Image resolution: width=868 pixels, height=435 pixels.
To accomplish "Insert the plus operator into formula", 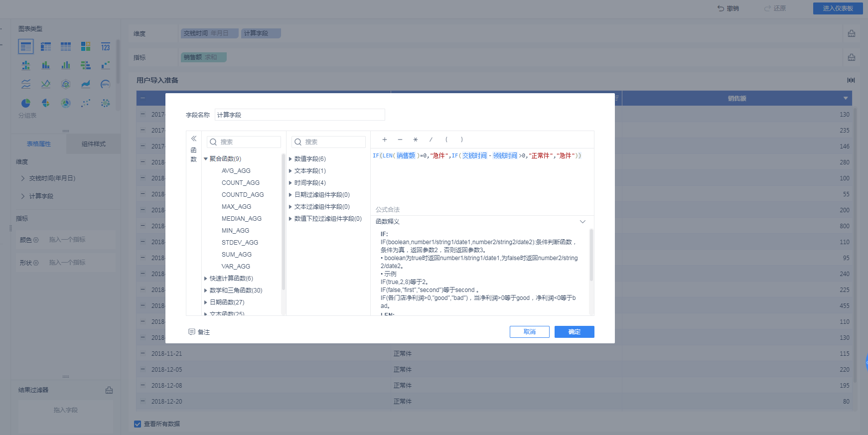I will click(385, 140).
